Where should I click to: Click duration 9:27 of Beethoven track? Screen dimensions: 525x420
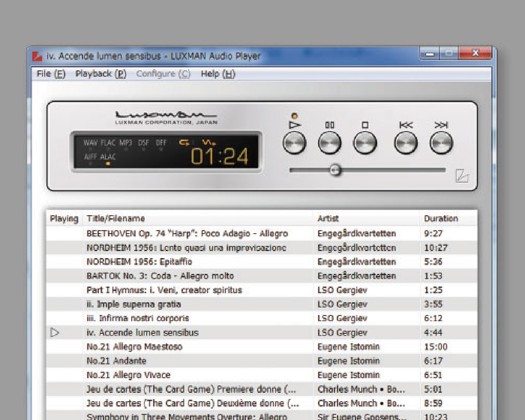[433, 234]
